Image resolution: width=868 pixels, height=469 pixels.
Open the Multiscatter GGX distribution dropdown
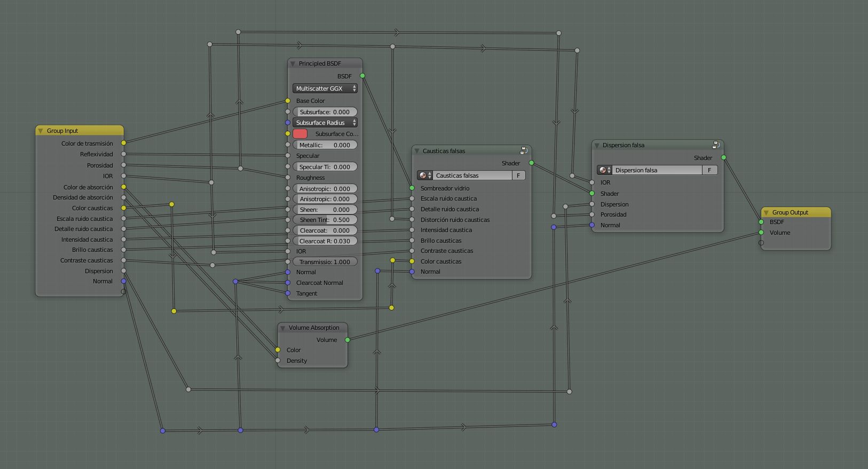pos(325,89)
